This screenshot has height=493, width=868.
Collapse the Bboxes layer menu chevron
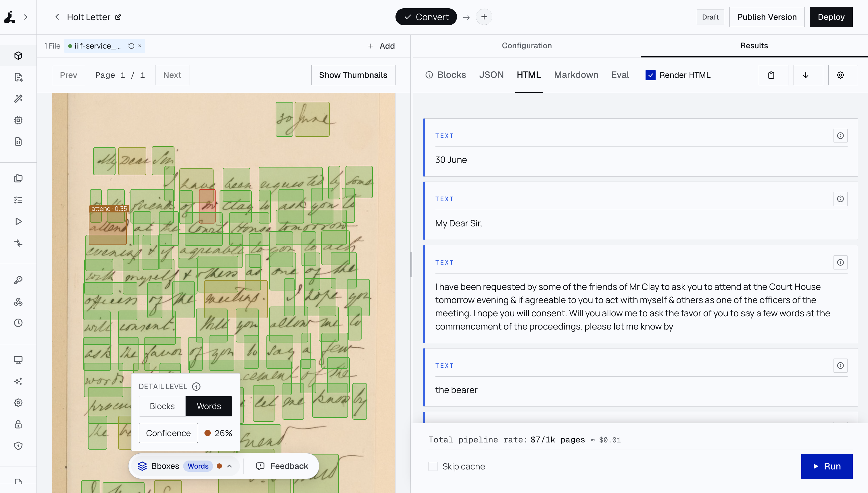coord(229,466)
